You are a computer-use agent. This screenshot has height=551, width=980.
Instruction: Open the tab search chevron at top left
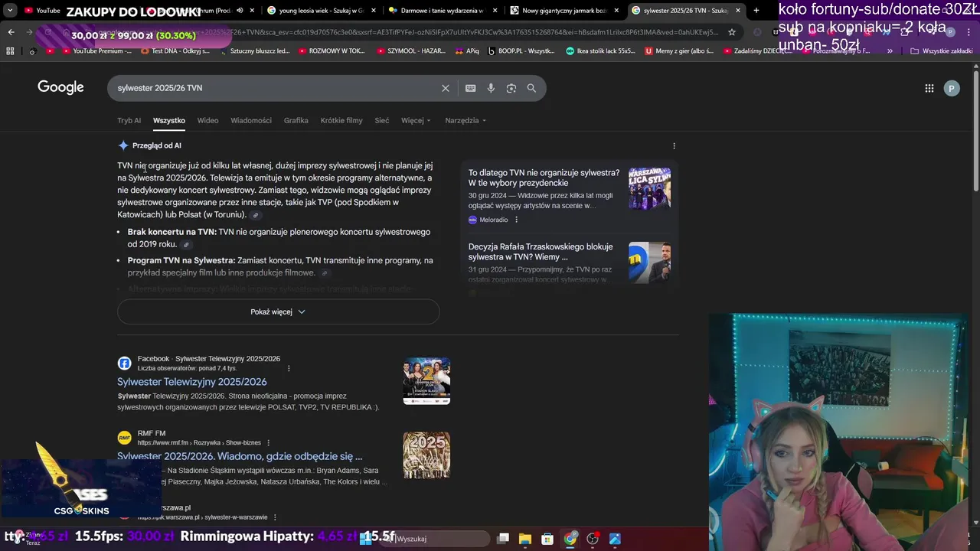[10, 11]
